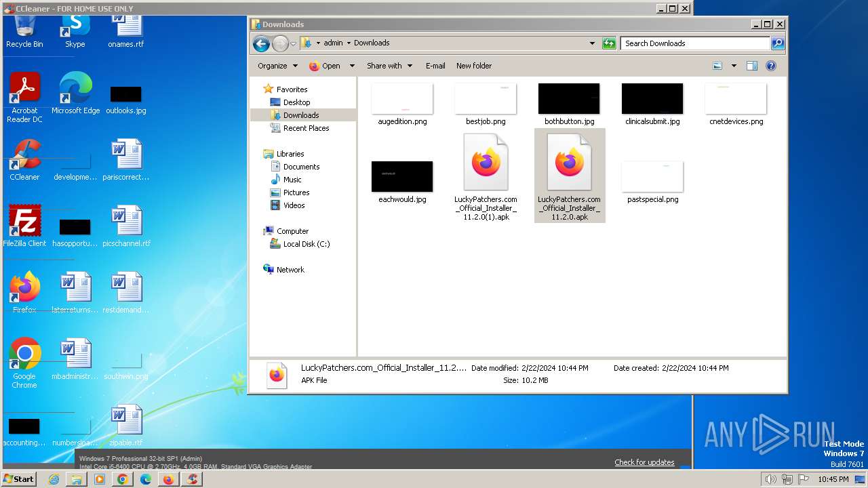Screen dimensions: 868x488
Task: Click CCleaner desktop shortcut
Action: [x=25, y=160]
